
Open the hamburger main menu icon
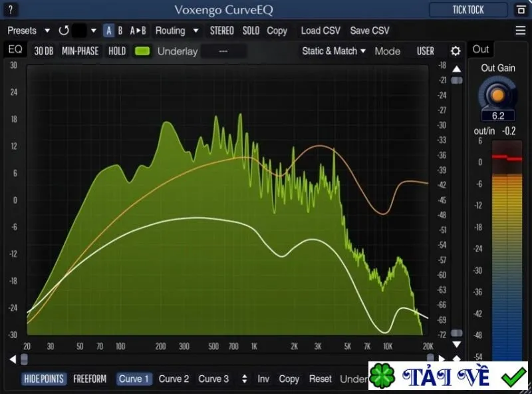(x=521, y=31)
